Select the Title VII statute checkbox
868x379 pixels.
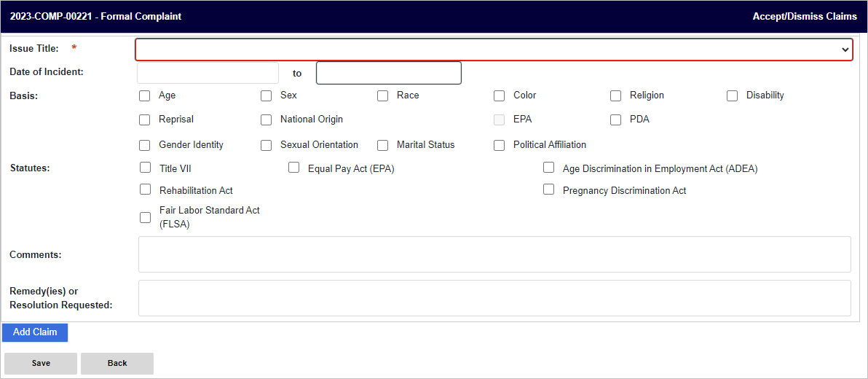pos(145,168)
